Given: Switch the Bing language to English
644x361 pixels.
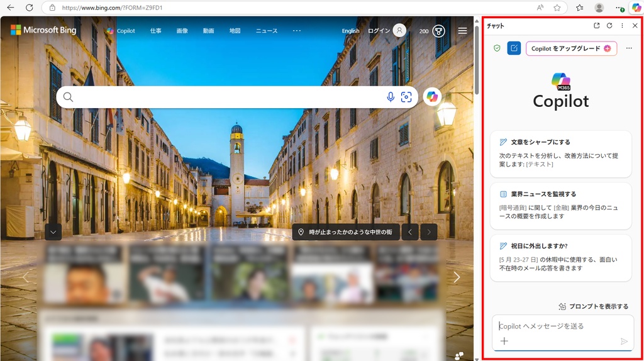Looking at the screenshot, I should 350,31.
